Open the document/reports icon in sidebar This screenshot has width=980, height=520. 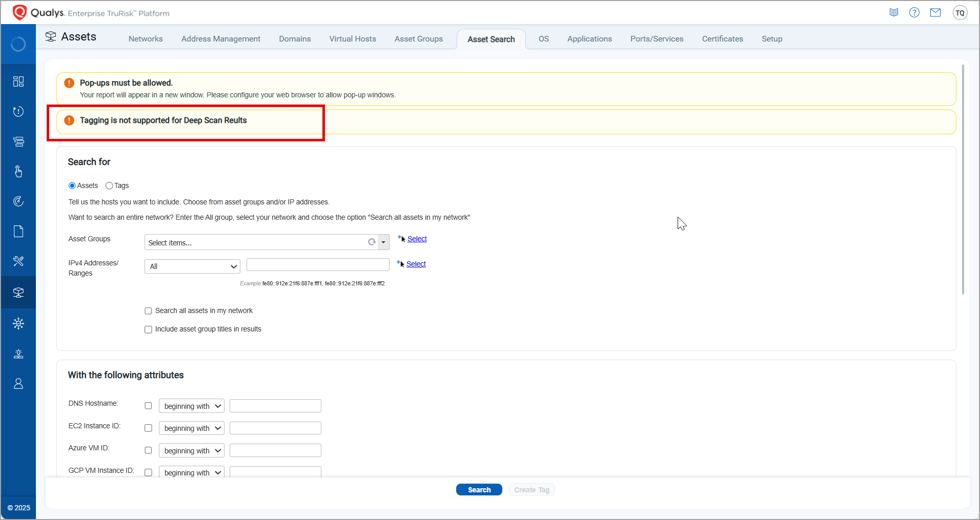(18, 232)
